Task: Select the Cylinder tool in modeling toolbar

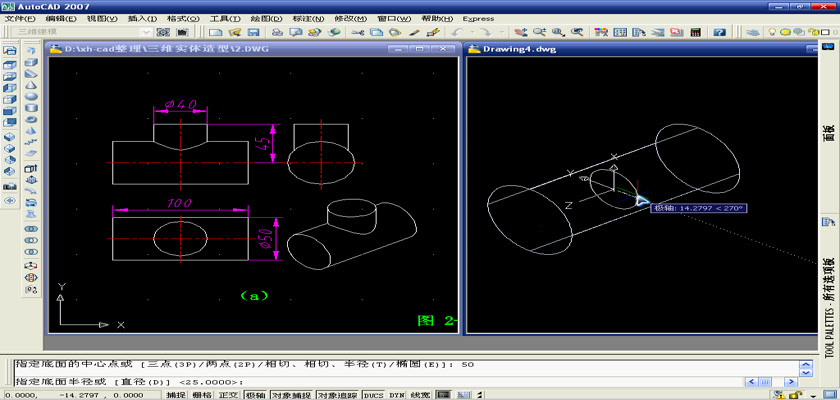Action: coord(31,108)
